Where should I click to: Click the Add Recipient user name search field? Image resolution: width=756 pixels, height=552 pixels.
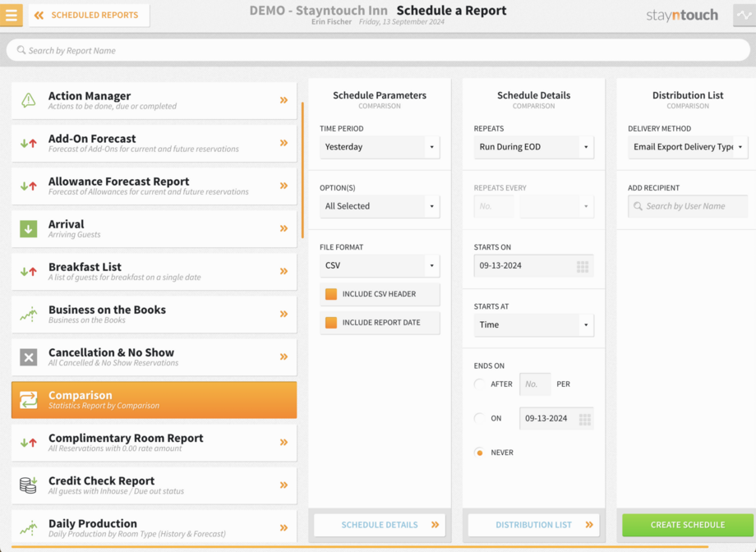click(x=688, y=206)
